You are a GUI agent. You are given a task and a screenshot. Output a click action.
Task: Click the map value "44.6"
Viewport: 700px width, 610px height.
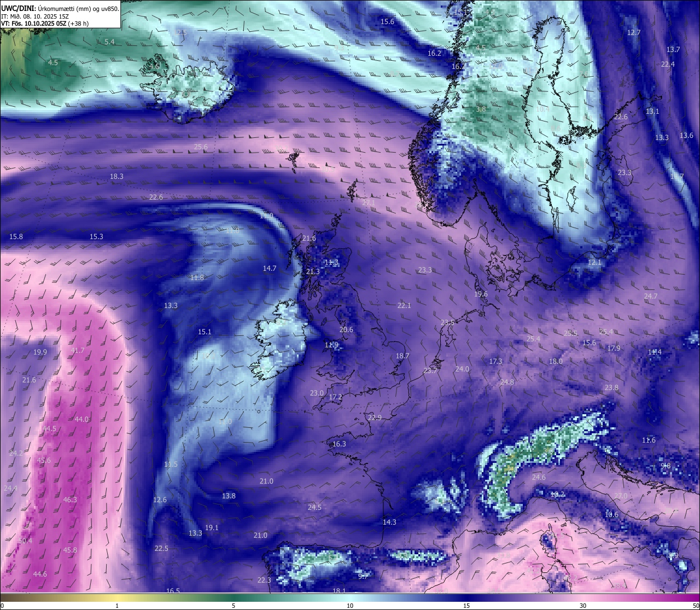pyautogui.click(x=40, y=574)
